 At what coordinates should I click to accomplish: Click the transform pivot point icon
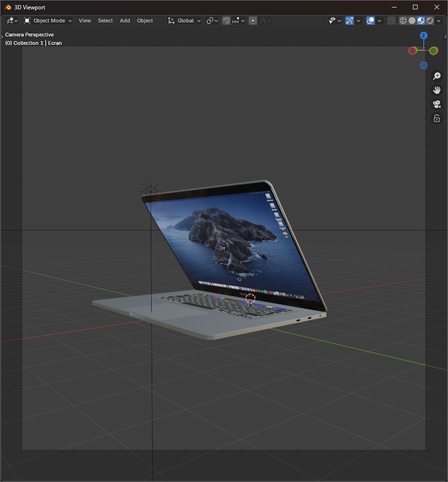[211, 21]
